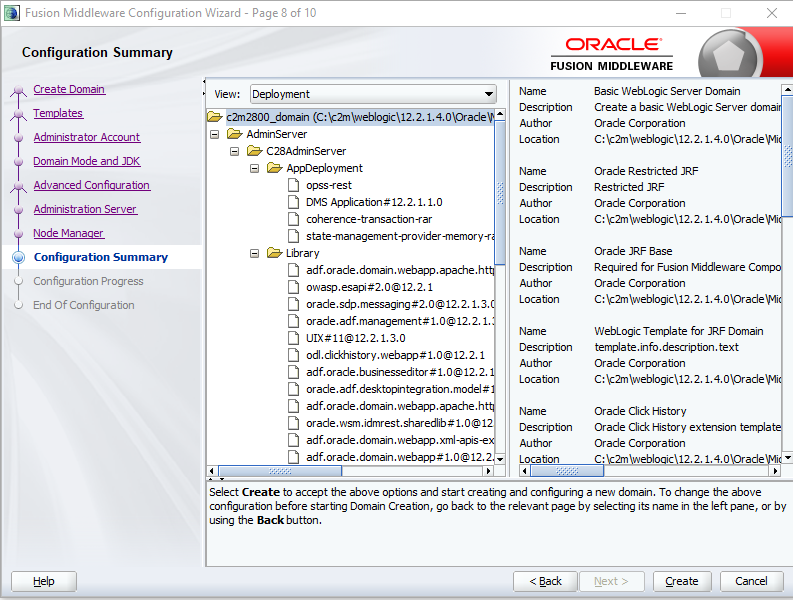The image size is (793, 600).
Task: Click the DMS Application file icon
Action: (x=293, y=202)
